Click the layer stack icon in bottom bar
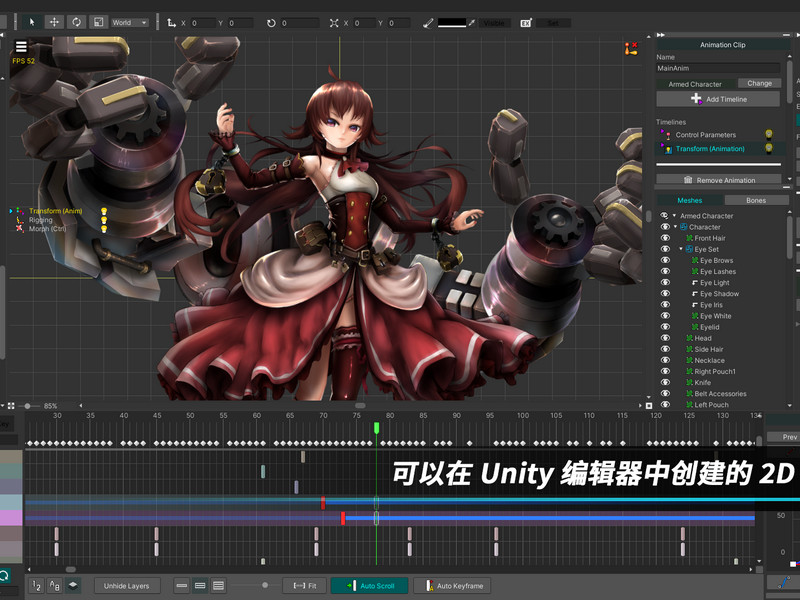The image size is (800, 600). click(73, 586)
